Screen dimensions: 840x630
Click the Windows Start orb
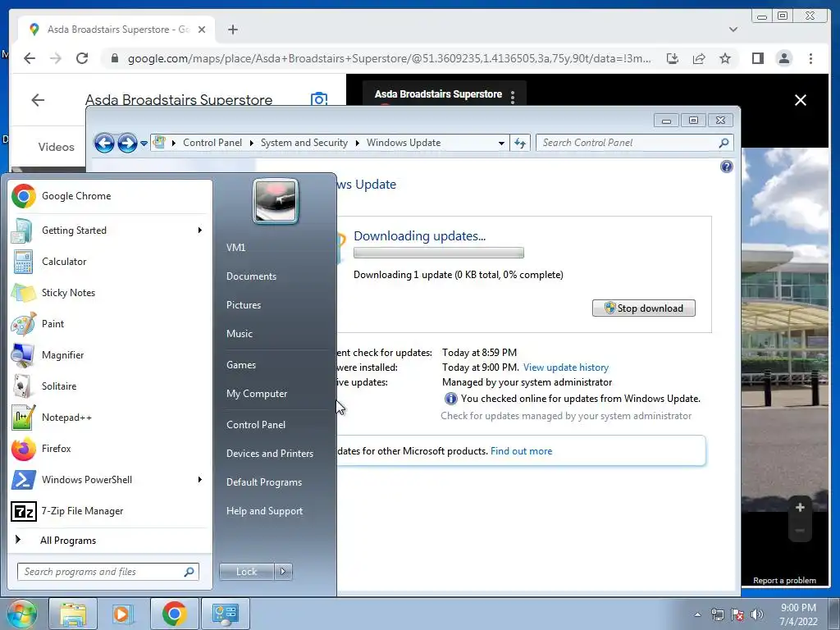(x=21, y=614)
